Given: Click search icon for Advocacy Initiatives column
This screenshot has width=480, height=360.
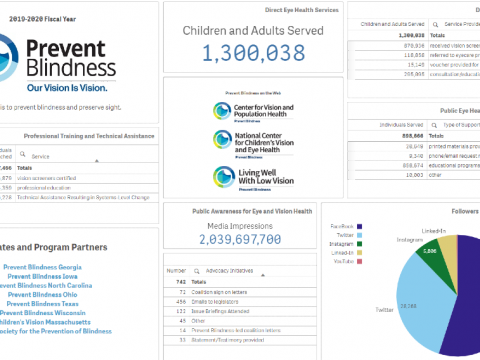Looking at the screenshot, I should [x=197, y=271].
